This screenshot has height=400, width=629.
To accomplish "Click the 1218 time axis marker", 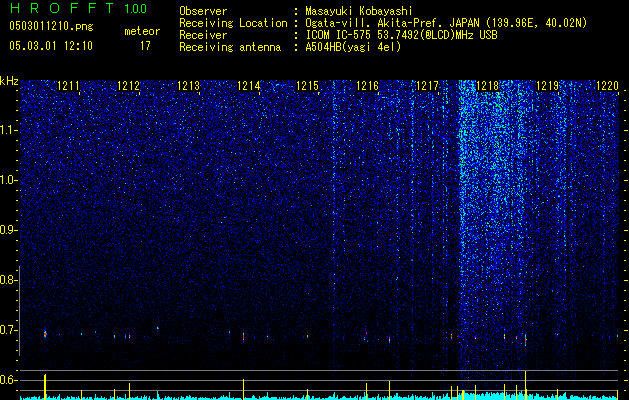I will coord(487,86).
